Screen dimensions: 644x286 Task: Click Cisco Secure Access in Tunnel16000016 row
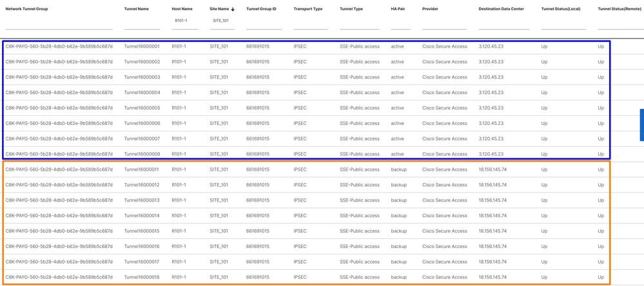[x=444, y=247]
